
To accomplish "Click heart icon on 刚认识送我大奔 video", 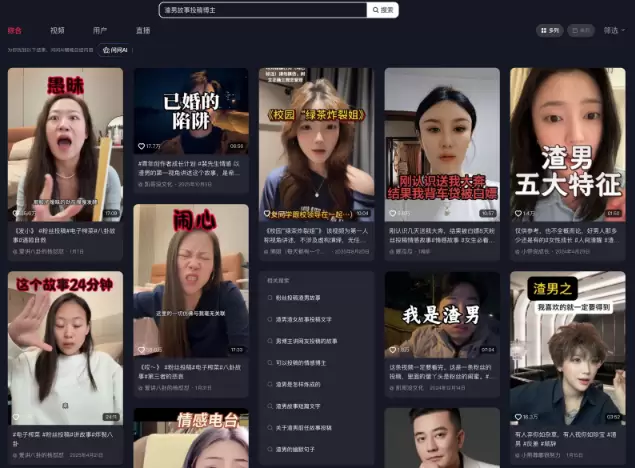I will coord(392,213).
